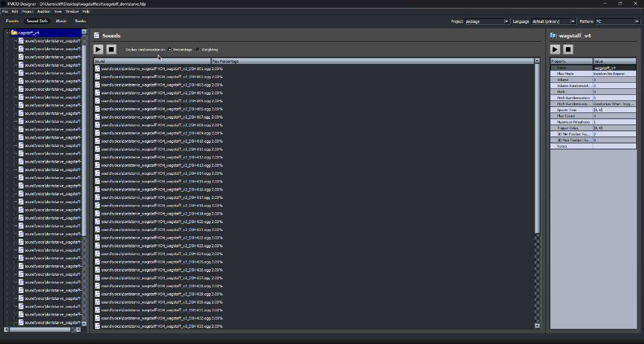The image size is (644, 344).
Task: Click the wagstaff_v4 properties header icon
Action: [553, 36]
